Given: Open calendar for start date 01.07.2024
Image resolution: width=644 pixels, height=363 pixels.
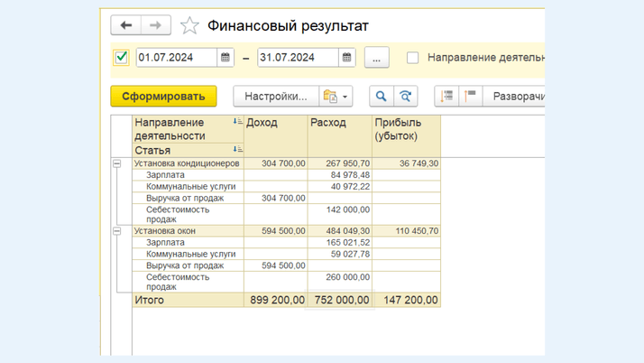Looking at the screenshot, I should (225, 58).
